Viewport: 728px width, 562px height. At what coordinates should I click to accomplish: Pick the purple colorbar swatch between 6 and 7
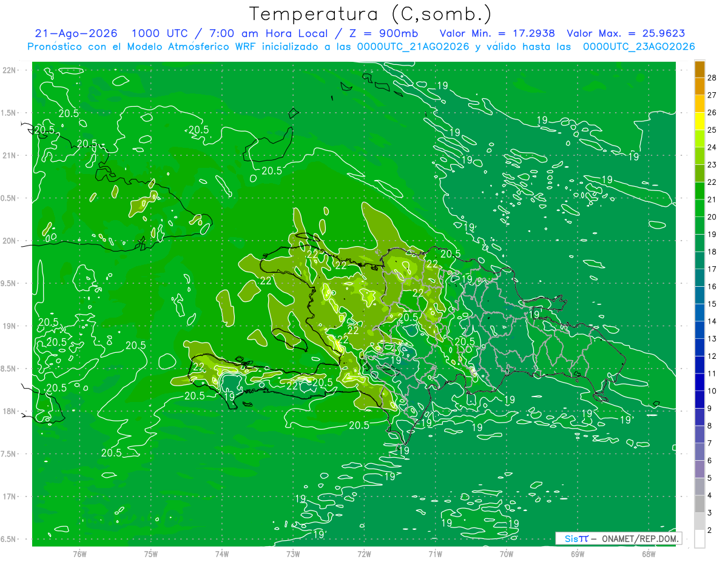click(699, 452)
